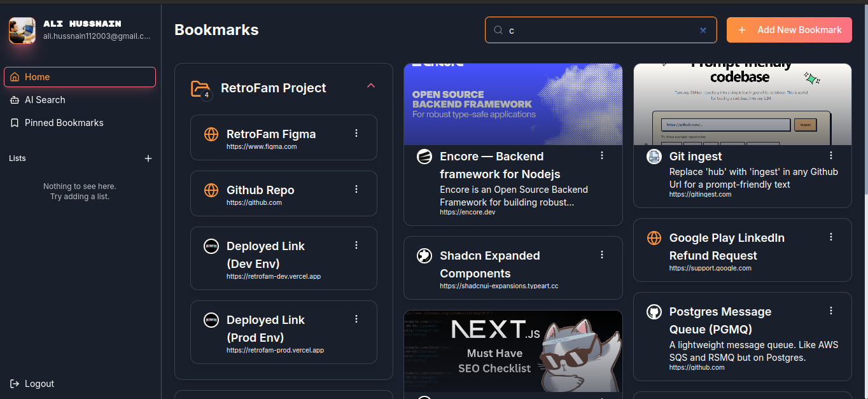868x399 pixels.
Task: Open options menu for Github Repo
Action: point(356,189)
